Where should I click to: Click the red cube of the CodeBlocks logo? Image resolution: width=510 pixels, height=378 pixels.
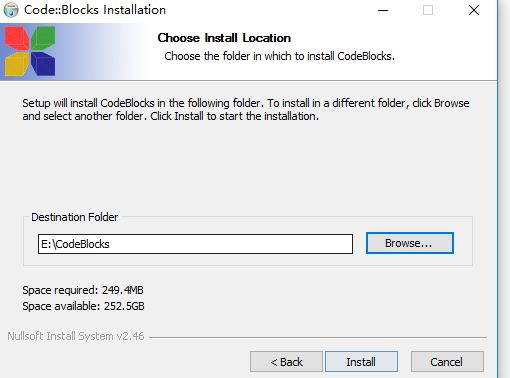click(x=17, y=38)
